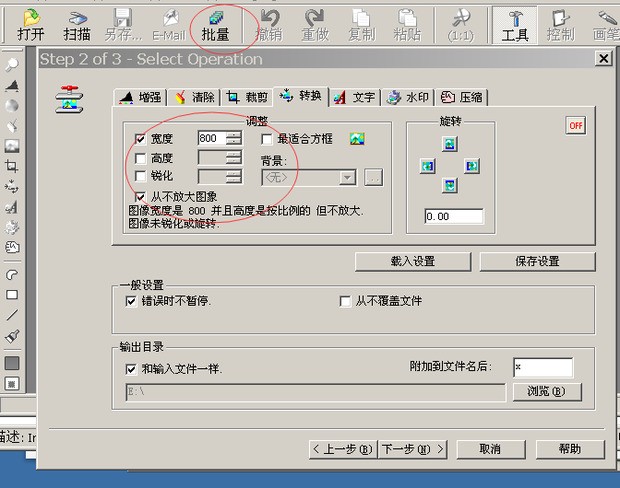Click the (1:1) zoom toolbar icon
Viewport: 620px width, 488px height.
[x=461, y=25]
